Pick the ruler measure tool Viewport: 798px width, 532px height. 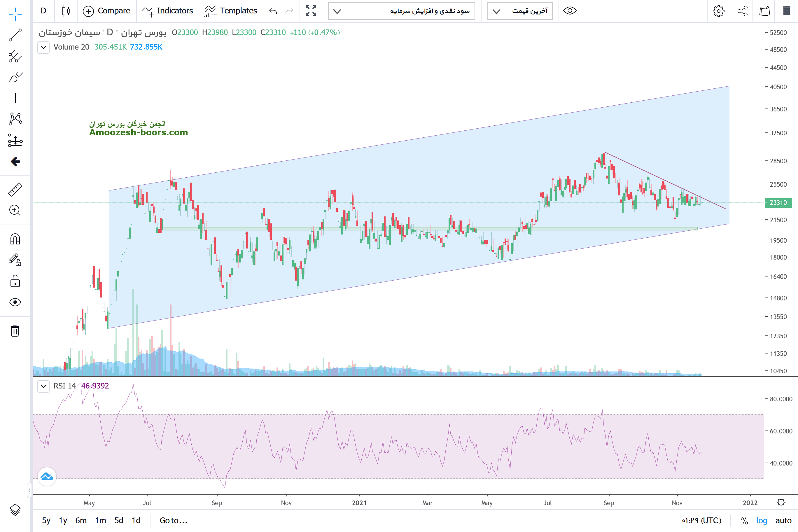[x=15, y=189]
